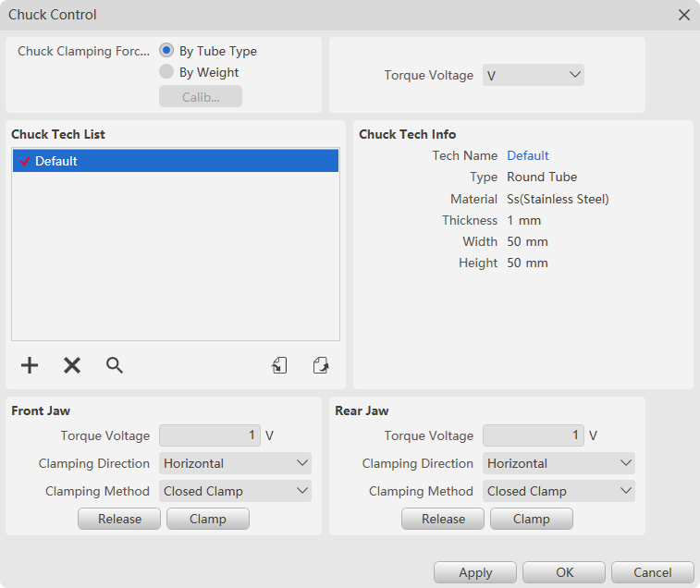Click the Chuck Tech Info heading
The image size is (700, 588).
(407, 134)
